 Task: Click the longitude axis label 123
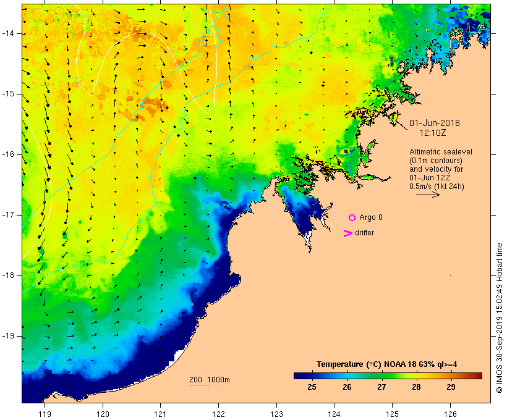click(x=276, y=414)
